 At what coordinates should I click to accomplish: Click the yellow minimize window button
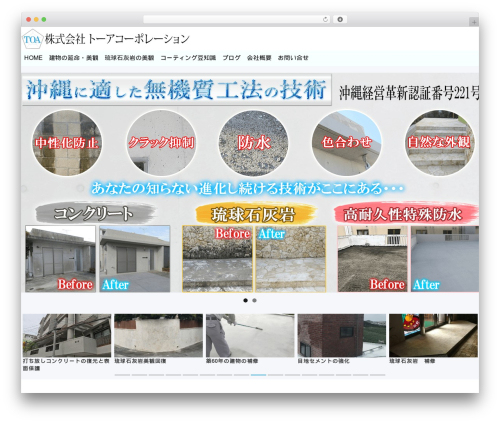tap(36, 19)
